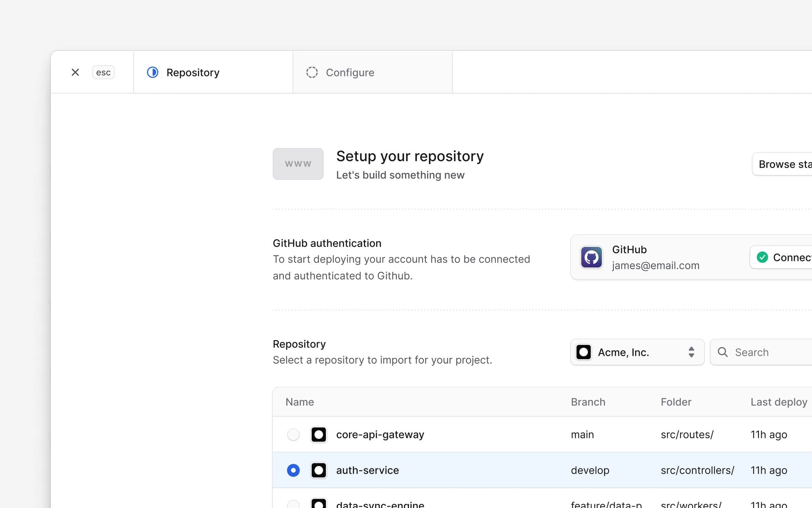Click the Setup your repository heading
Image resolution: width=812 pixels, height=508 pixels.
pyautogui.click(x=410, y=156)
